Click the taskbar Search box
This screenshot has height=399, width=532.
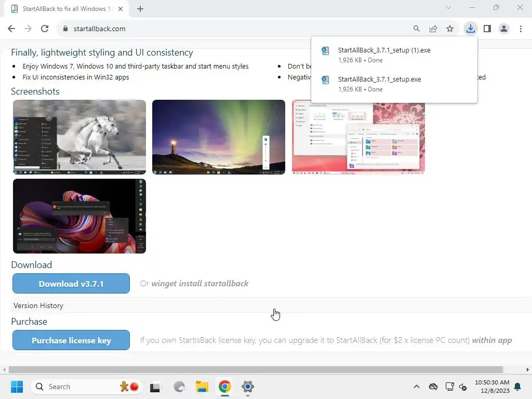(x=87, y=387)
